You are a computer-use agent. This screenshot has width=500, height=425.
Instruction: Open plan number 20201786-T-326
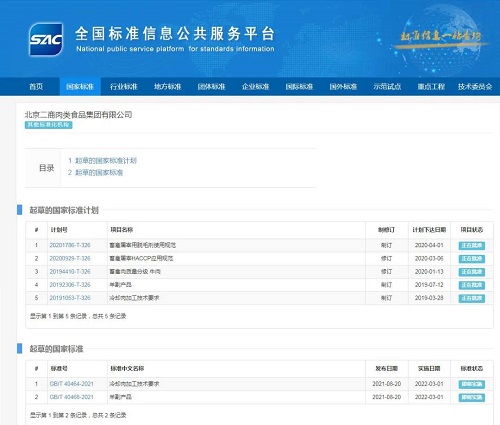click(70, 245)
